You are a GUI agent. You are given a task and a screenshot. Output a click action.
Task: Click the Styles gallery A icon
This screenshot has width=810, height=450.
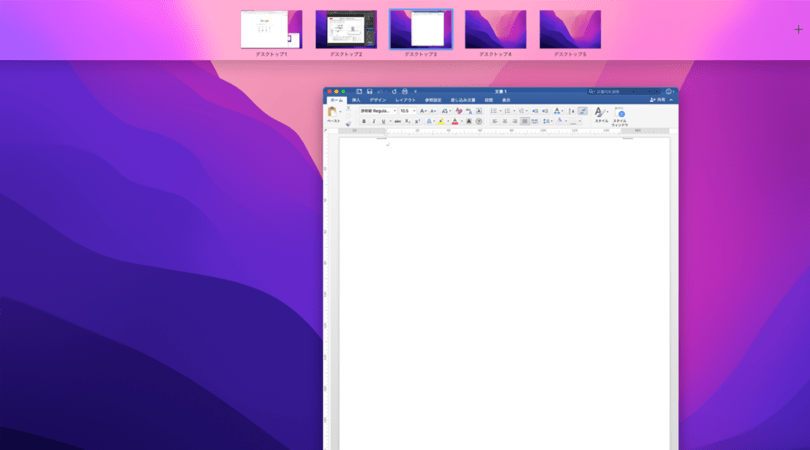coord(601,114)
